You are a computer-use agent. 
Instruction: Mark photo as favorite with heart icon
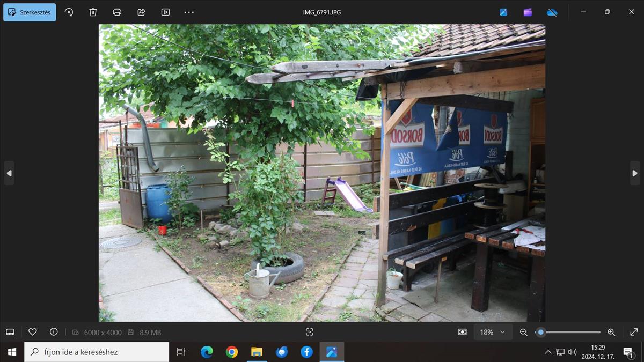(32, 332)
